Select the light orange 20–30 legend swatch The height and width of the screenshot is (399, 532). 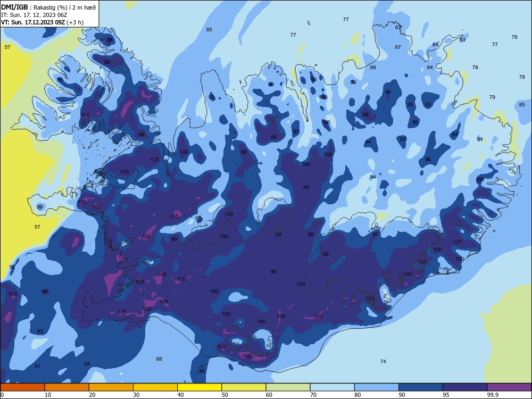(x=111, y=387)
